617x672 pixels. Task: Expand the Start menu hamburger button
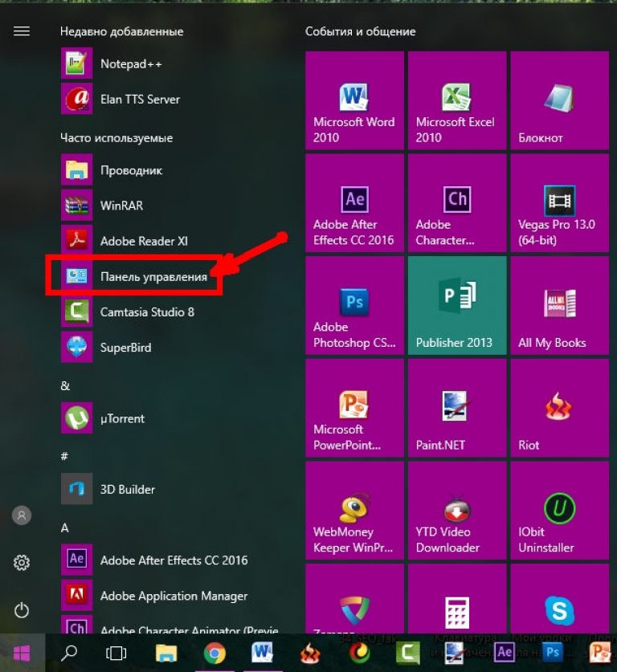point(22,31)
